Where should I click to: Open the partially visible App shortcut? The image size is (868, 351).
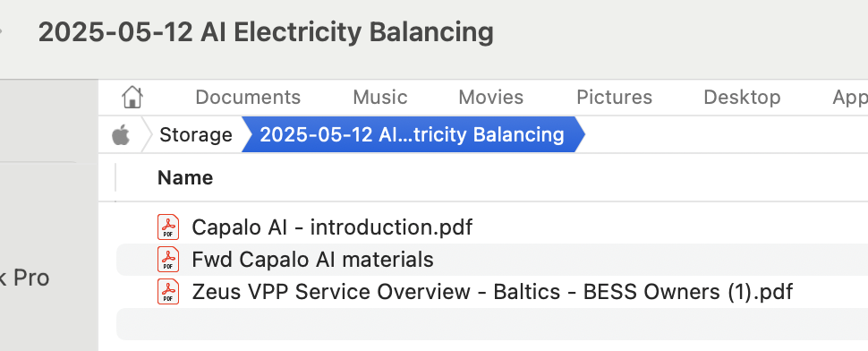coord(850,98)
